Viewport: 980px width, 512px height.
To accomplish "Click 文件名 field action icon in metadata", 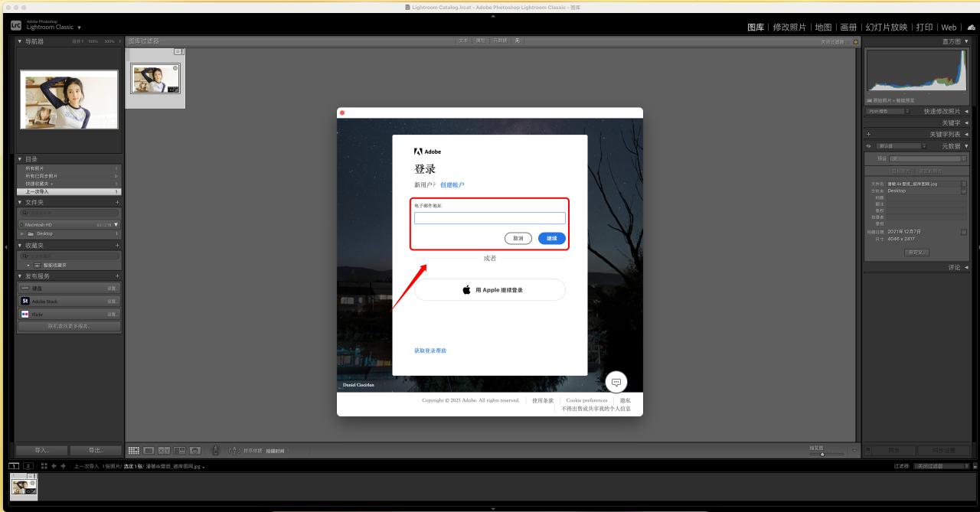I will point(964,184).
